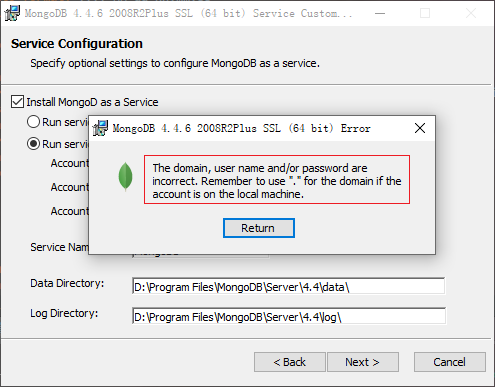Click the installer icon in main window title
Image resolution: width=495 pixels, height=387 pixels.
pos(12,13)
